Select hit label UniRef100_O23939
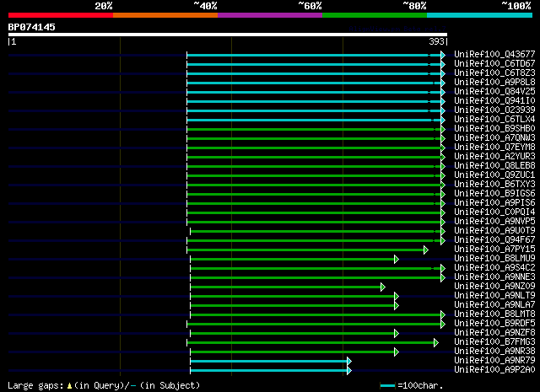This screenshot has width=540, height=392. pyautogui.click(x=494, y=110)
